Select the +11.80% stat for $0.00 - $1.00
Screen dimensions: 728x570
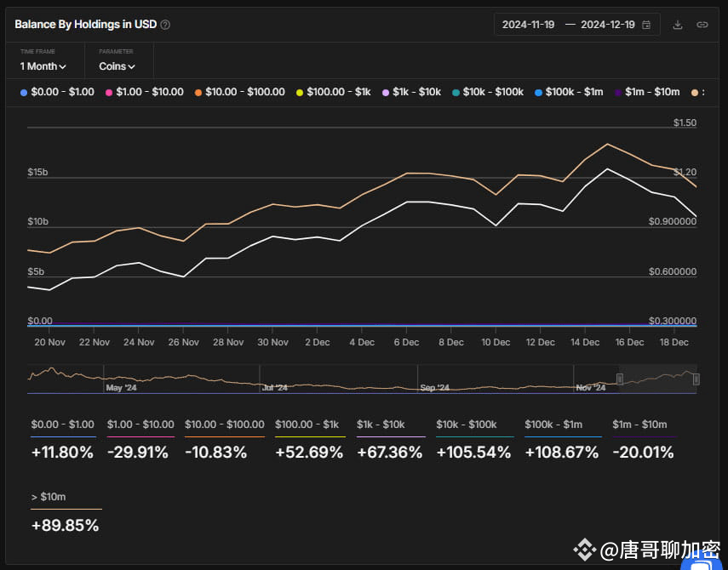pos(62,453)
